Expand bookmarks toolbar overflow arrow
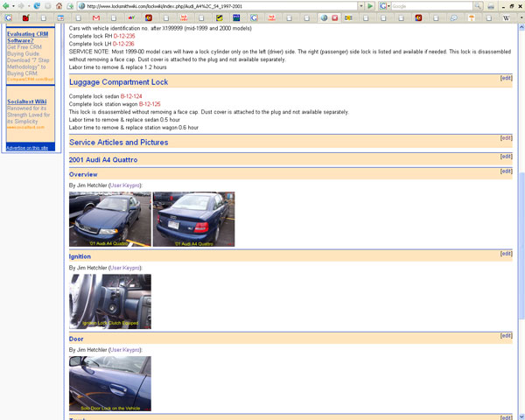The width and height of the screenshot is (525, 420). (x=520, y=17)
